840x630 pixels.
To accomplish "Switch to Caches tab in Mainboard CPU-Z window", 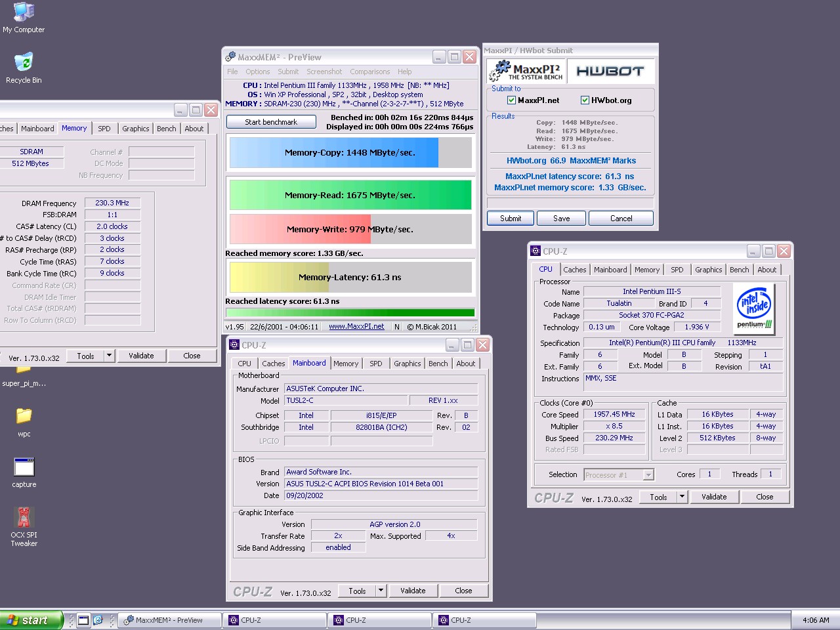I will [274, 364].
